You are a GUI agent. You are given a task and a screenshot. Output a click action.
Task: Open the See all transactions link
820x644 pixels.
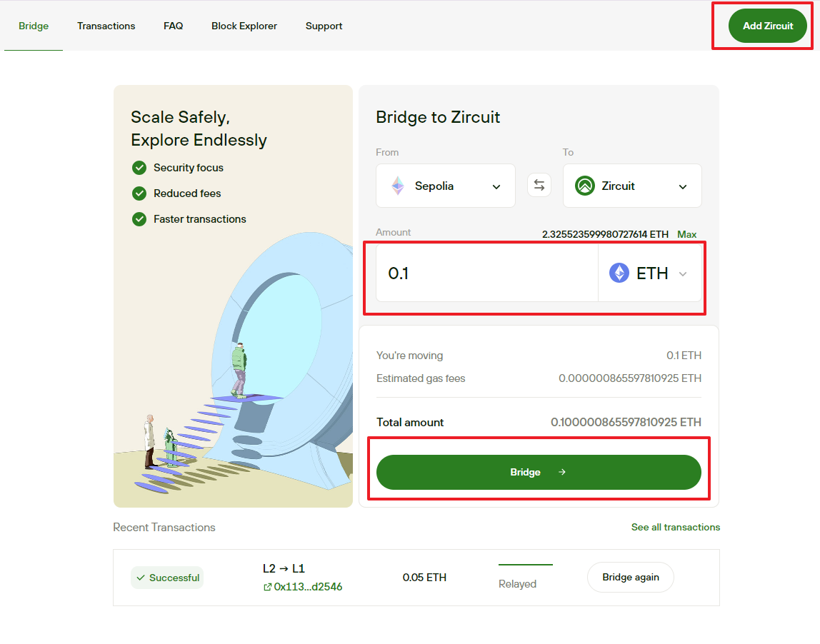(x=676, y=527)
